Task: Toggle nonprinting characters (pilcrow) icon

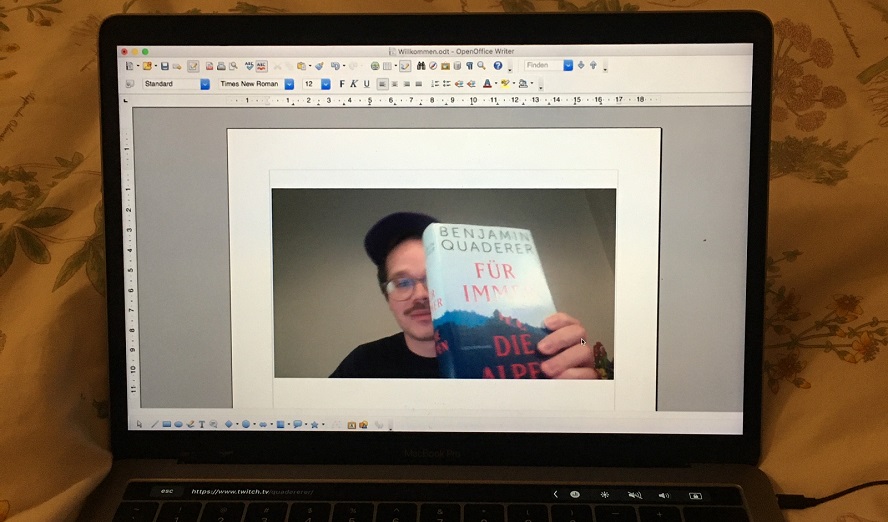Action: pyautogui.click(x=470, y=66)
